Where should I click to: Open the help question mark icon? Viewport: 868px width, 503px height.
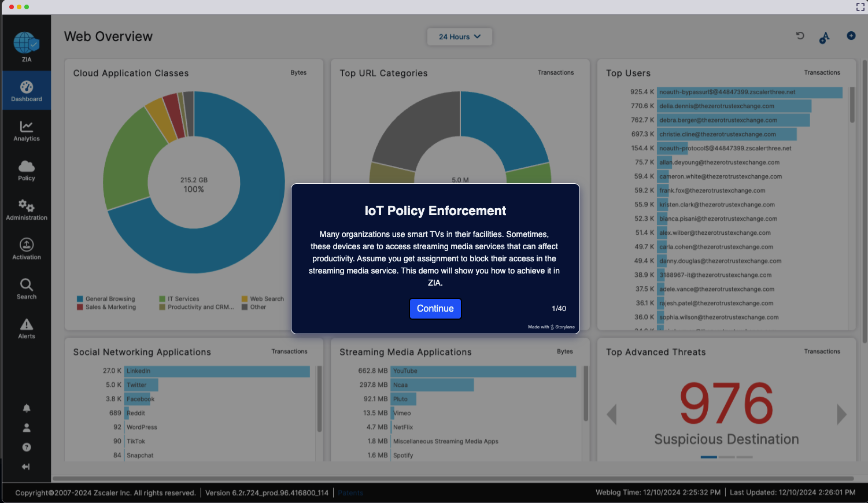click(27, 447)
